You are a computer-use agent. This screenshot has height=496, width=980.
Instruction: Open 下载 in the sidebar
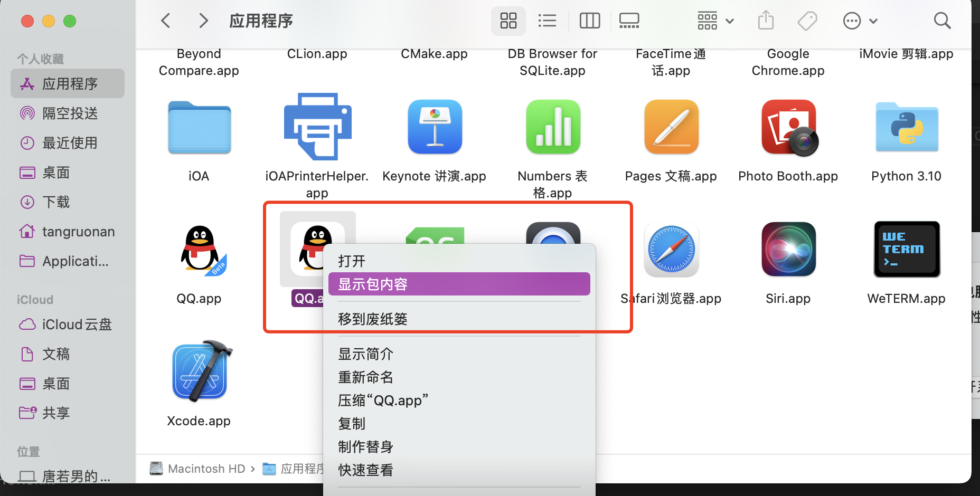click(68, 202)
